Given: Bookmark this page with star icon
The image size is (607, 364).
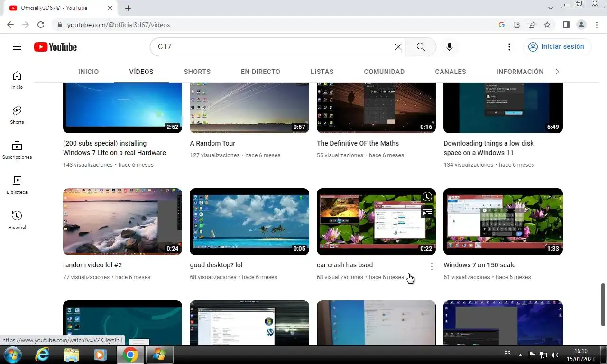Looking at the screenshot, I should coord(547,25).
